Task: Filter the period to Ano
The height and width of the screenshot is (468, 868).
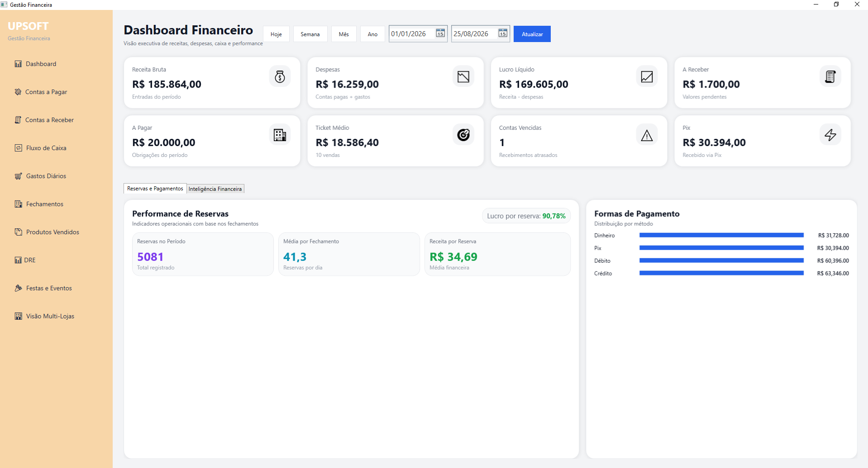Action: [x=372, y=34]
